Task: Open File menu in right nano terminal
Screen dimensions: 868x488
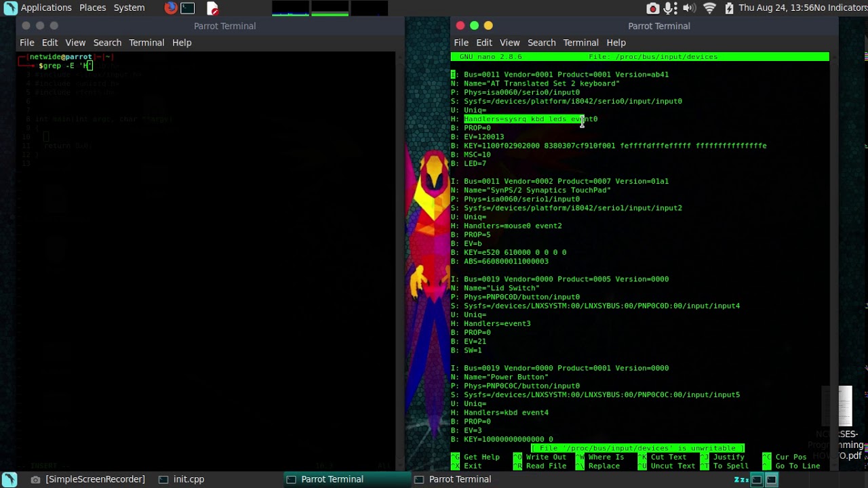Action: pyautogui.click(x=461, y=43)
